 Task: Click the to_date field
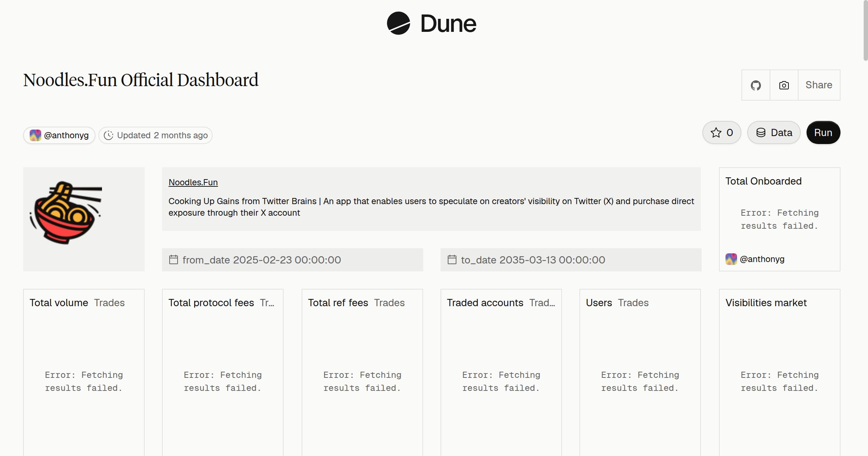pyautogui.click(x=571, y=260)
